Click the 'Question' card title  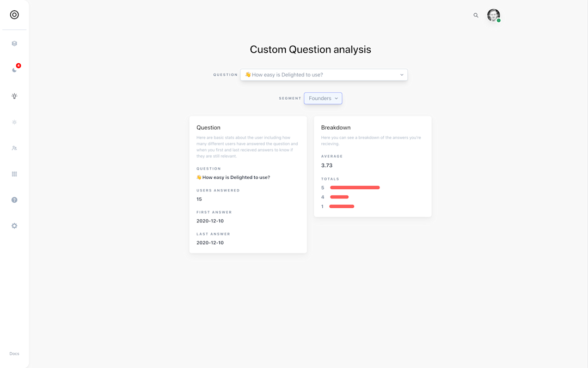(x=208, y=128)
